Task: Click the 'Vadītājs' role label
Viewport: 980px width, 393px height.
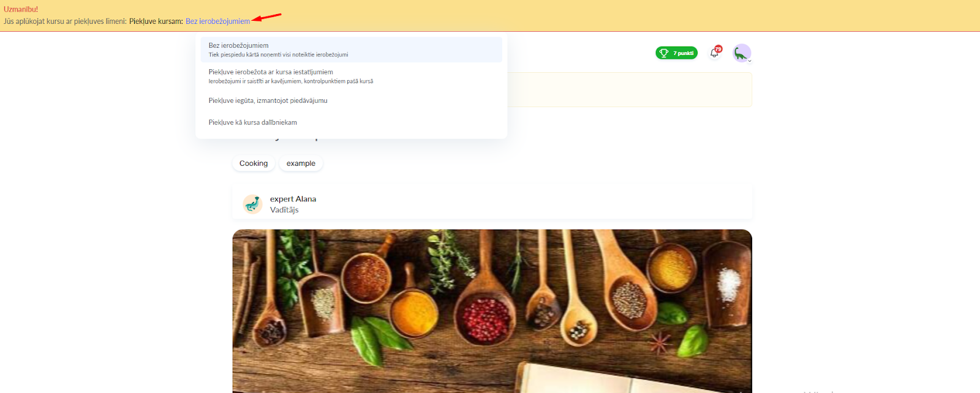Action: click(x=284, y=210)
